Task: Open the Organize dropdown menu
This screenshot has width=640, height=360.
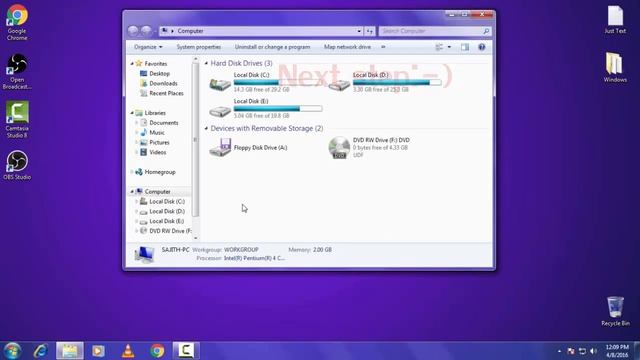Action: [x=148, y=47]
